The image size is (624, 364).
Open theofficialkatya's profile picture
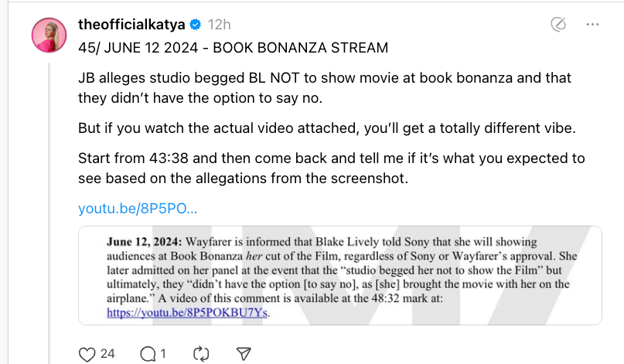point(49,35)
